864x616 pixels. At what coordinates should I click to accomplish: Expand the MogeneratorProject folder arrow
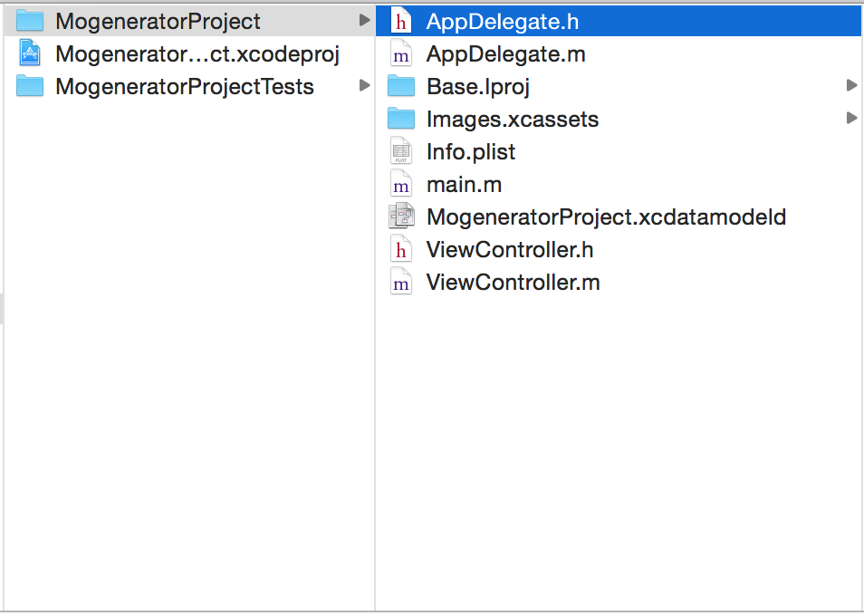point(364,20)
